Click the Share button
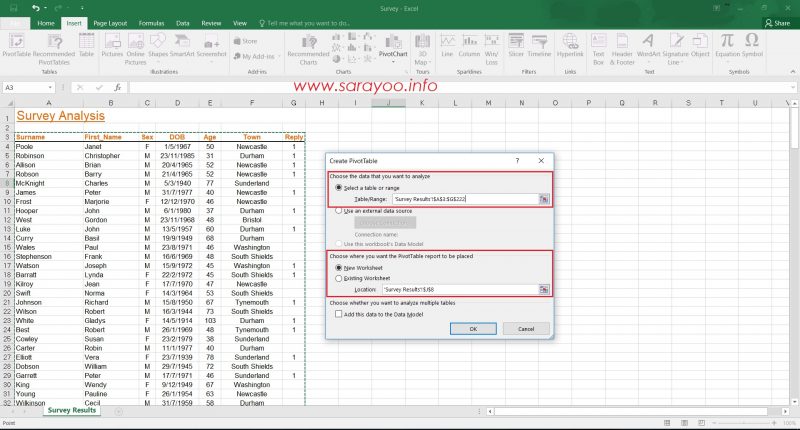This screenshot has width=800, height=430. (x=778, y=23)
